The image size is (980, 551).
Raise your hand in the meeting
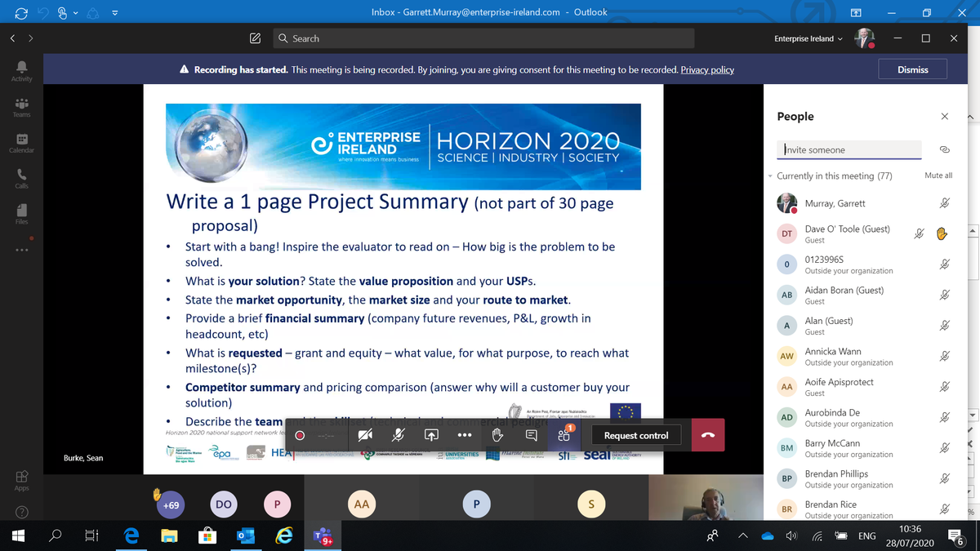pyautogui.click(x=497, y=436)
